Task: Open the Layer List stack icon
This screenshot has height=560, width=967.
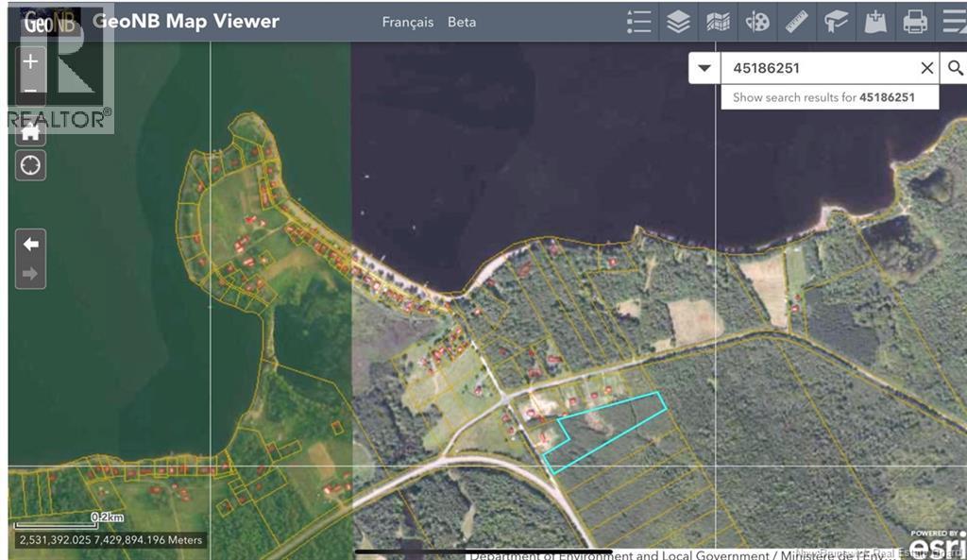Action: click(x=678, y=21)
